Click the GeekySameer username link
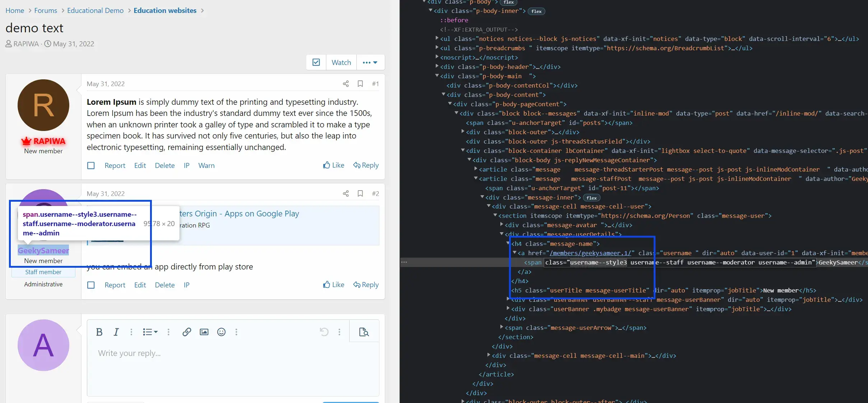 [43, 250]
